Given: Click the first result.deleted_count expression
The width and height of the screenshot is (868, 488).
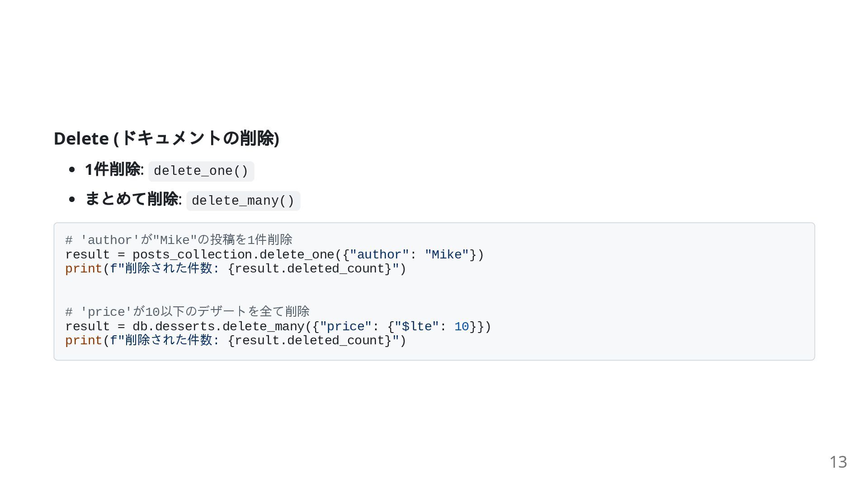Looking at the screenshot, I should (310, 269).
